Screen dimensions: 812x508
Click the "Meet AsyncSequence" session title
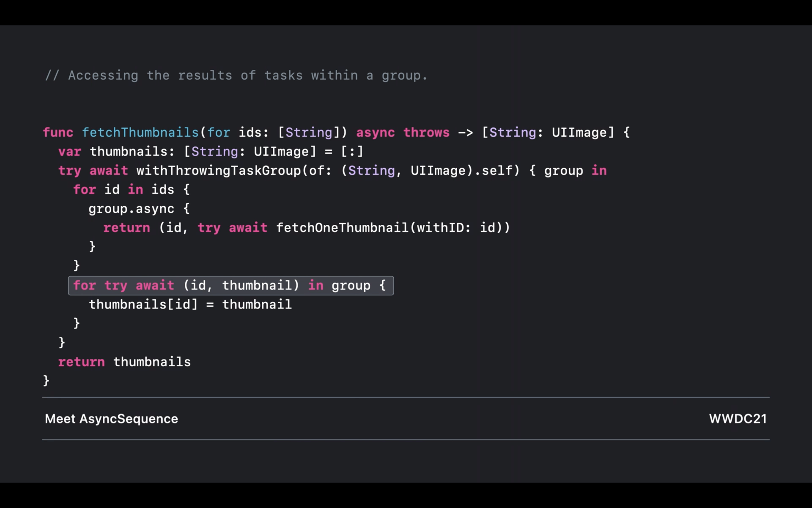pyautogui.click(x=111, y=419)
